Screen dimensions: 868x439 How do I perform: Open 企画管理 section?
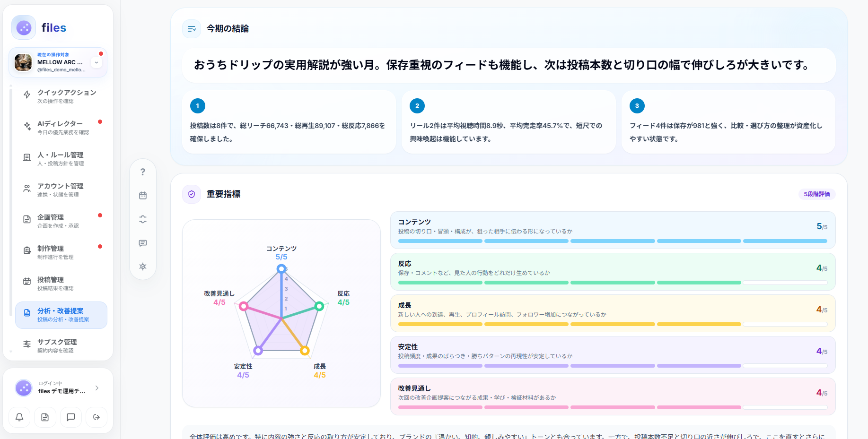[61, 221]
